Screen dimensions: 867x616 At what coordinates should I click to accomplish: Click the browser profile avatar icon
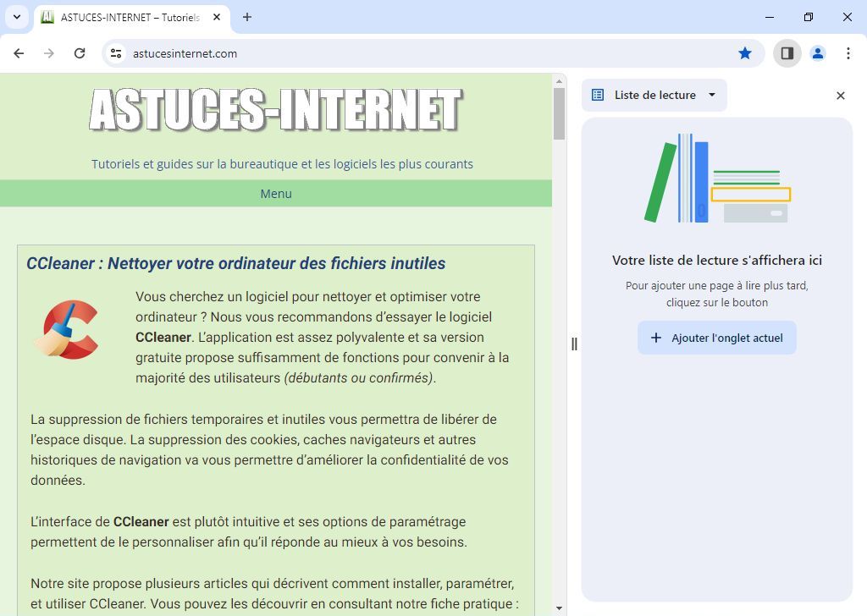point(817,52)
